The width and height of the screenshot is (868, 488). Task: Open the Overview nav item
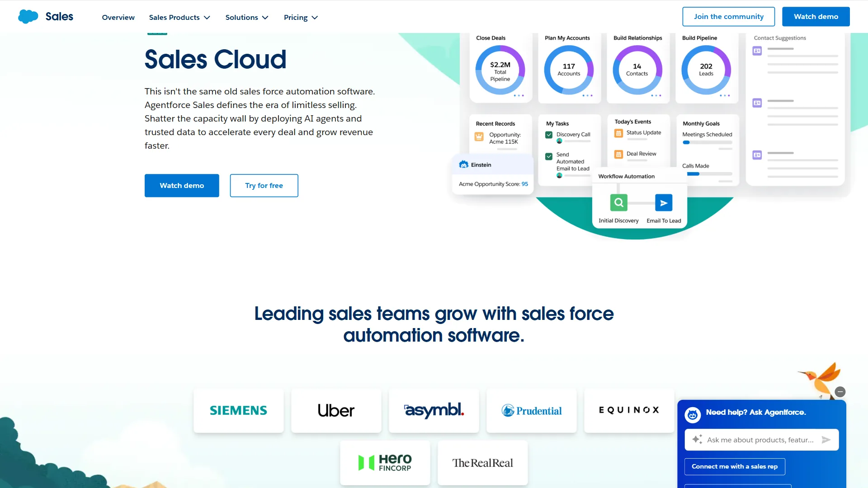(118, 17)
